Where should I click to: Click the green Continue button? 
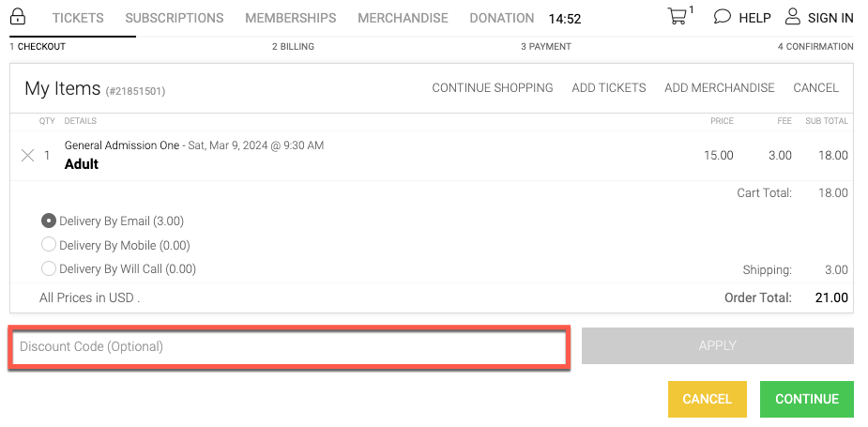click(x=807, y=399)
